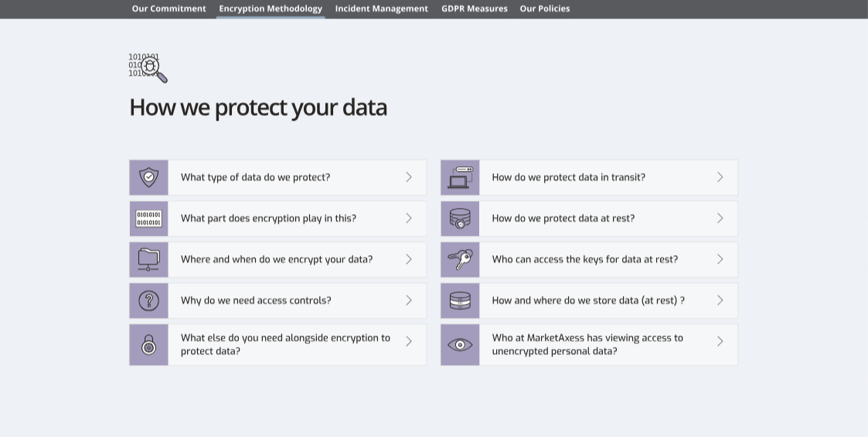Open 'What part does encryption play in this?'
Viewport: 868px width, 437px height.
(x=268, y=218)
